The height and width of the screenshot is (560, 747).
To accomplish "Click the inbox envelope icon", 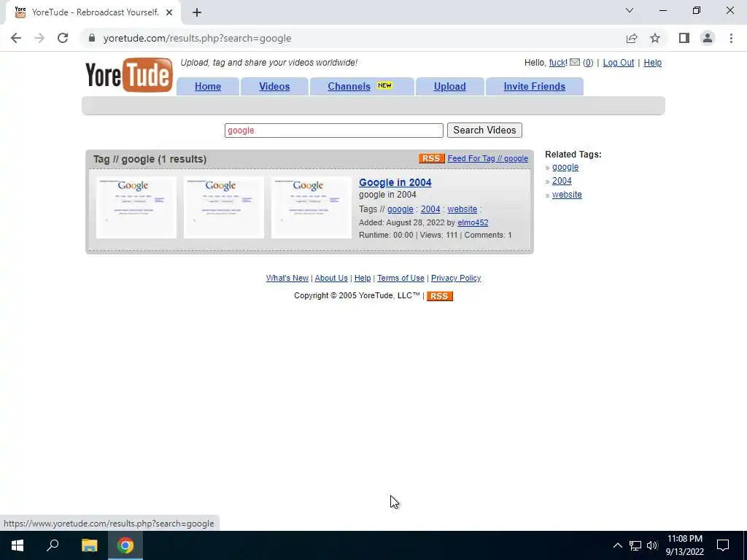I will pyautogui.click(x=575, y=63).
